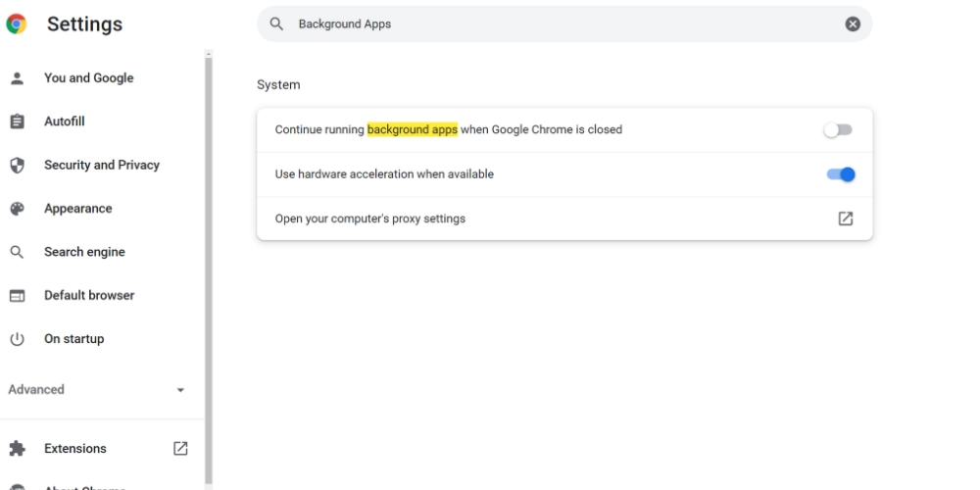
Task: Disable hardware acceleration toggle
Action: [841, 174]
